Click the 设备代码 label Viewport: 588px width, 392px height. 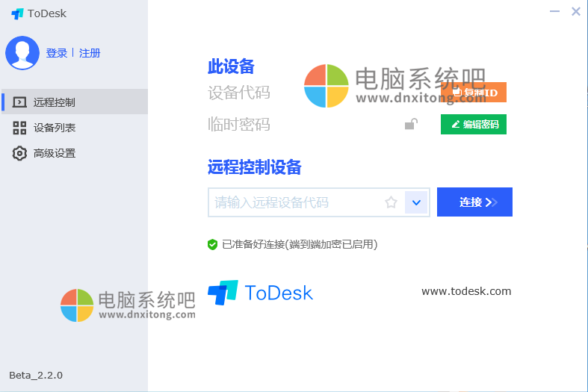point(239,93)
